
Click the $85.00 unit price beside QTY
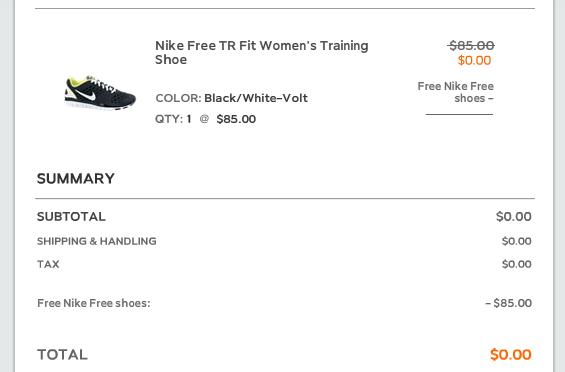click(x=236, y=119)
